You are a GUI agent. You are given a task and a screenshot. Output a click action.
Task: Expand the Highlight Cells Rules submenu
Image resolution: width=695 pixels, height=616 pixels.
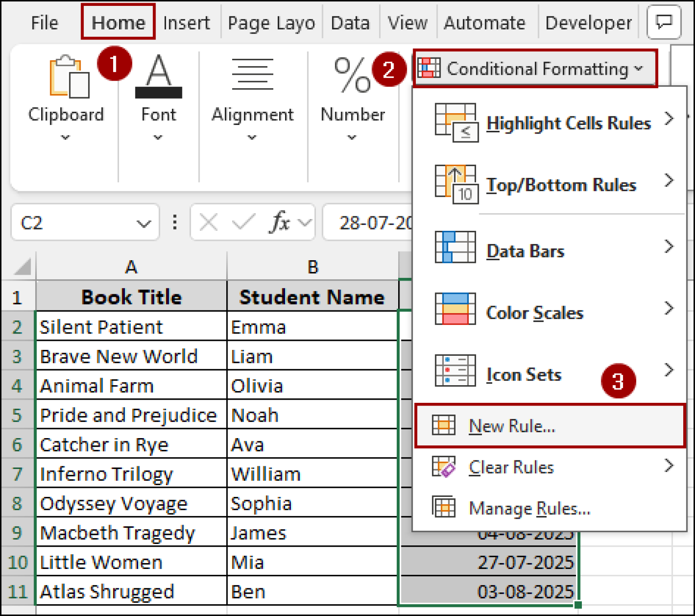(x=568, y=123)
